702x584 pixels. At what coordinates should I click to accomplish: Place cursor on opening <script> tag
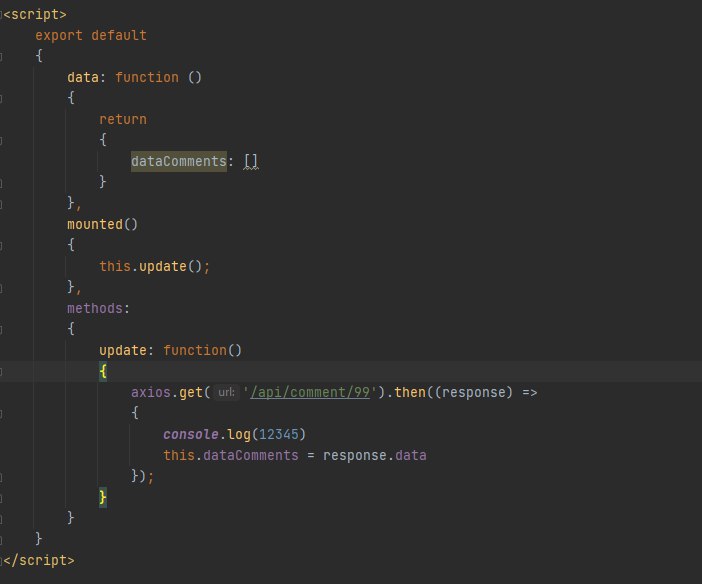click(x=35, y=14)
